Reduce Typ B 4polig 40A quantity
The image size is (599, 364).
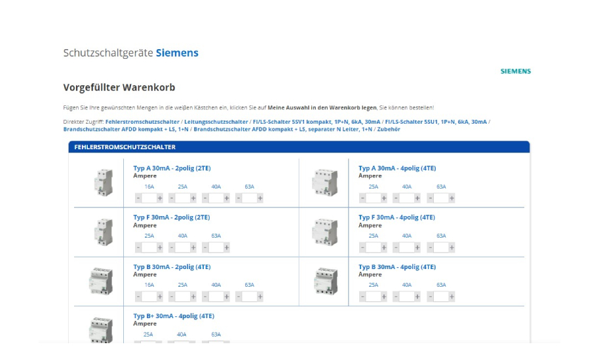click(396, 297)
